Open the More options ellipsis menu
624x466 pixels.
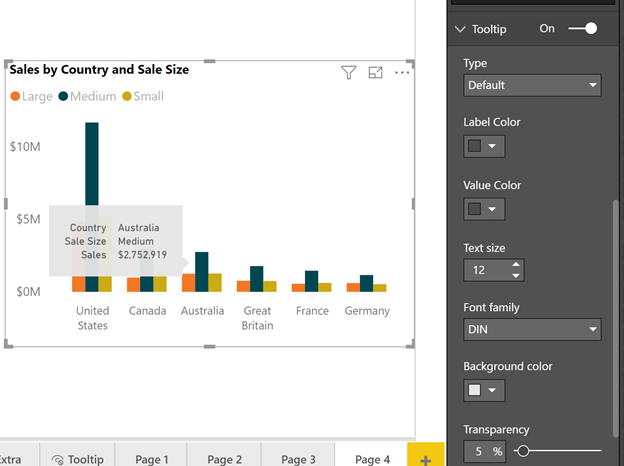click(402, 72)
